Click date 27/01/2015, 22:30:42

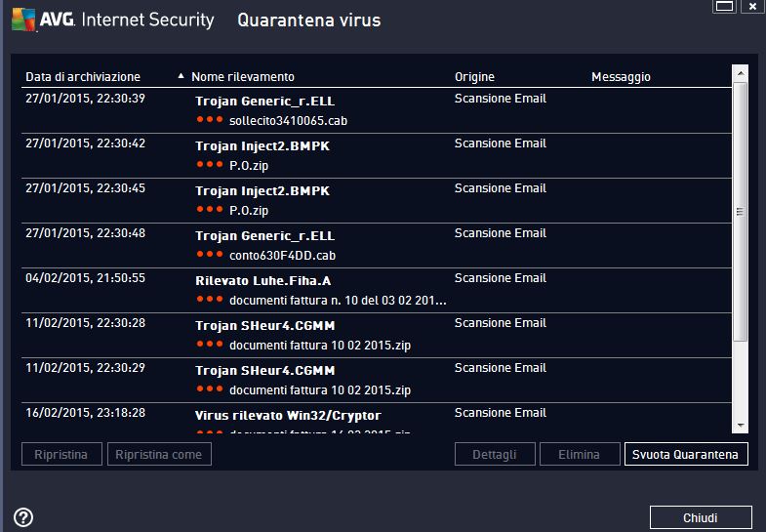(x=85, y=143)
